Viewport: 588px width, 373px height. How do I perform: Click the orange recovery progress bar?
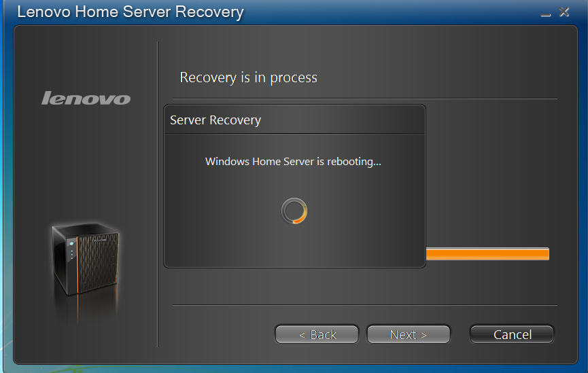point(487,254)
